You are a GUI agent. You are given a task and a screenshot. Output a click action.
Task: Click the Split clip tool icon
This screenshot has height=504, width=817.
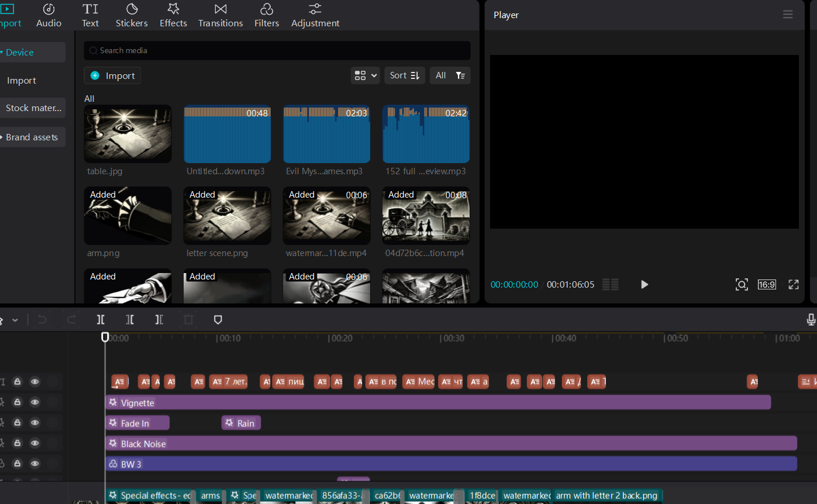[x=101, y=320]
